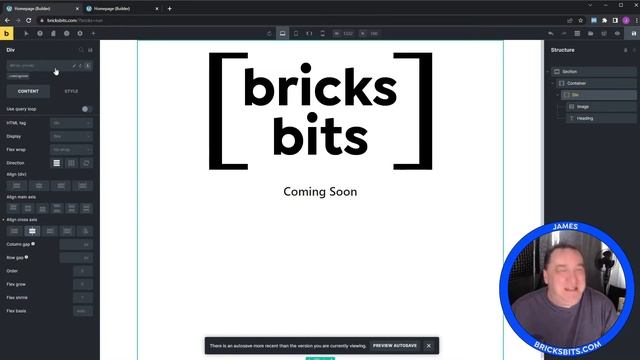Select the tablet portrait breakpoint icon
640x360 pixels.
[x=296, y=33]
